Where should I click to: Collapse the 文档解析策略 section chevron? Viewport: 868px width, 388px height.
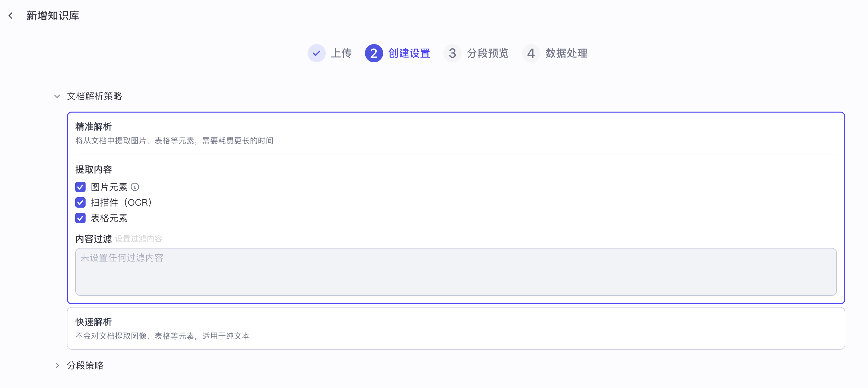click(57, 96)
